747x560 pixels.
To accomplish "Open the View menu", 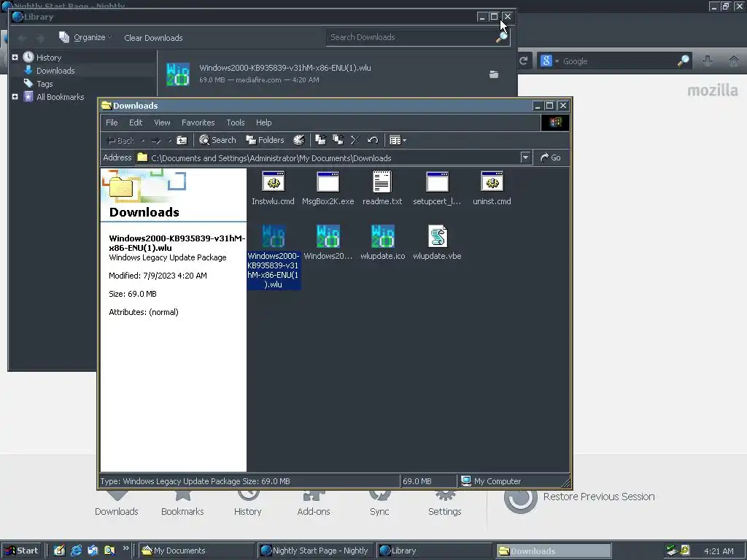I will (x=162, y=122).
